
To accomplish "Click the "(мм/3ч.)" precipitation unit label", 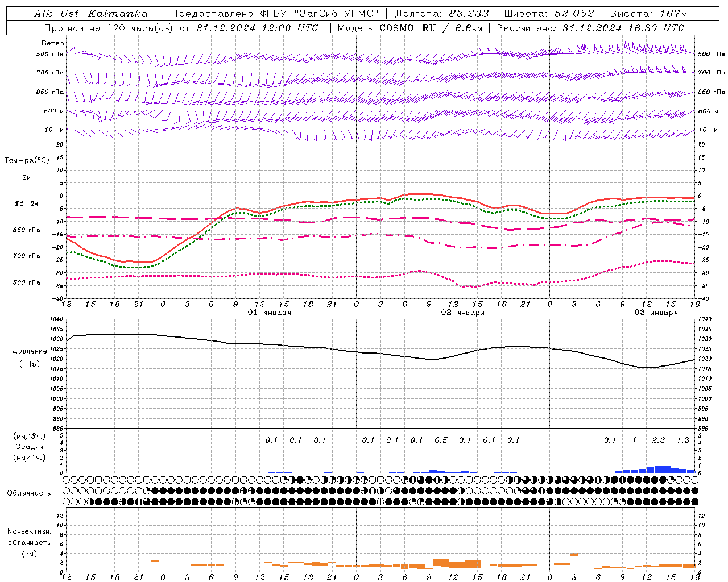I will [30, 436].
